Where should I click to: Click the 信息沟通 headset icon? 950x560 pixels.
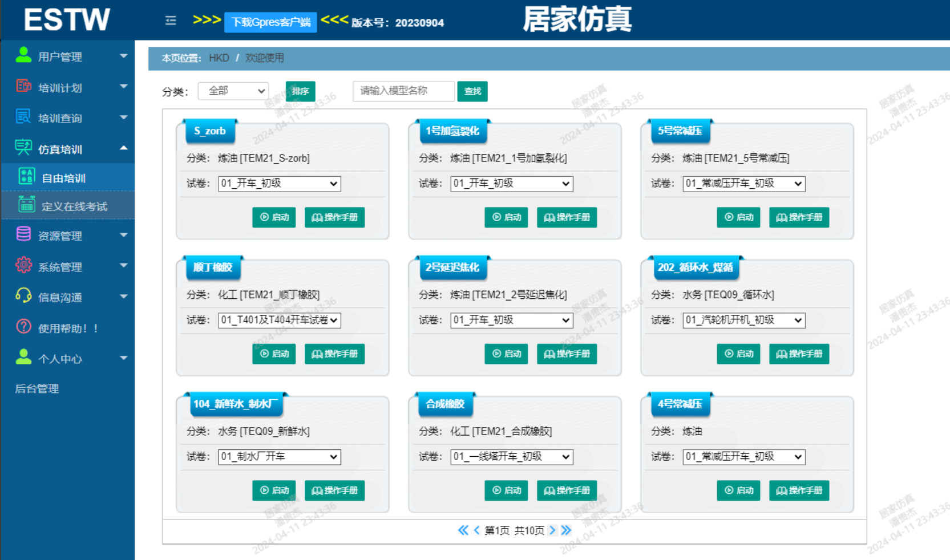point(23,297)
